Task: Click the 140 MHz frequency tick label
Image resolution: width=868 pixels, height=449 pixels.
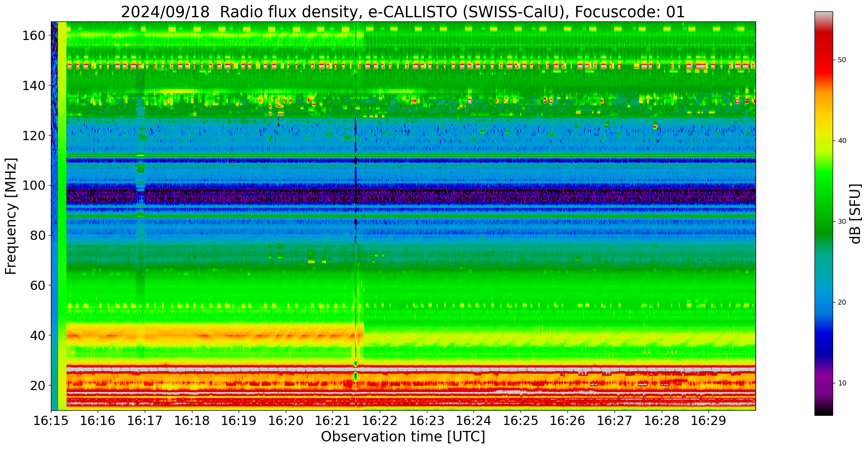Action: click(34, 85)
